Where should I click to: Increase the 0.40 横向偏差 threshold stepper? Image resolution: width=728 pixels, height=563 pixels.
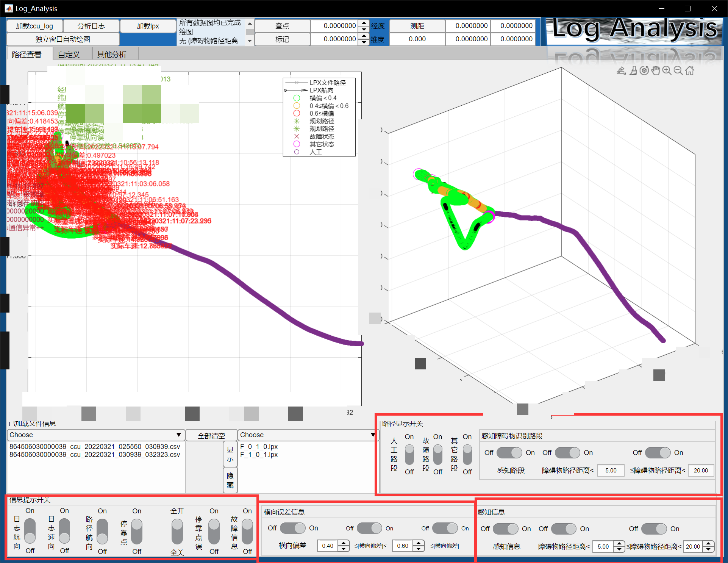[344, 543]
